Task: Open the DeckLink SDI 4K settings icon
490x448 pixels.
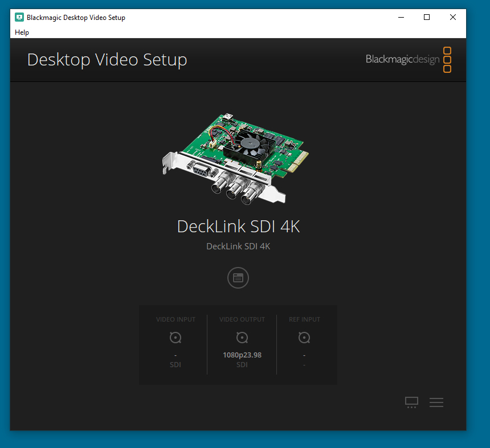Action: tap(238, 278)
